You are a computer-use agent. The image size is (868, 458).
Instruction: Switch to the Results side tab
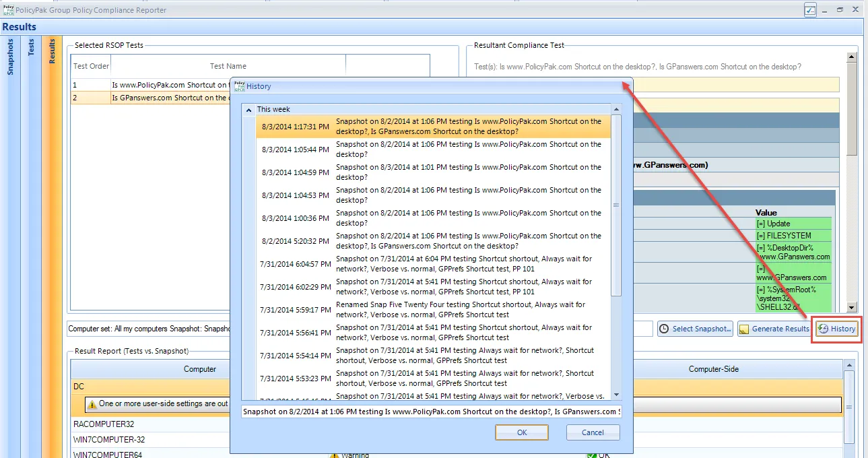click(x=52, y=51)
